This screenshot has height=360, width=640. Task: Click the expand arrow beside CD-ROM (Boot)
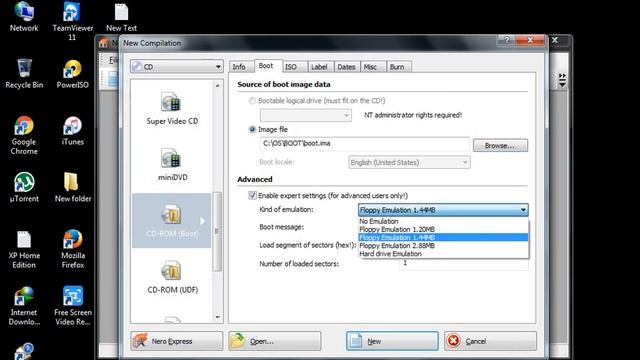click(202, 221)
